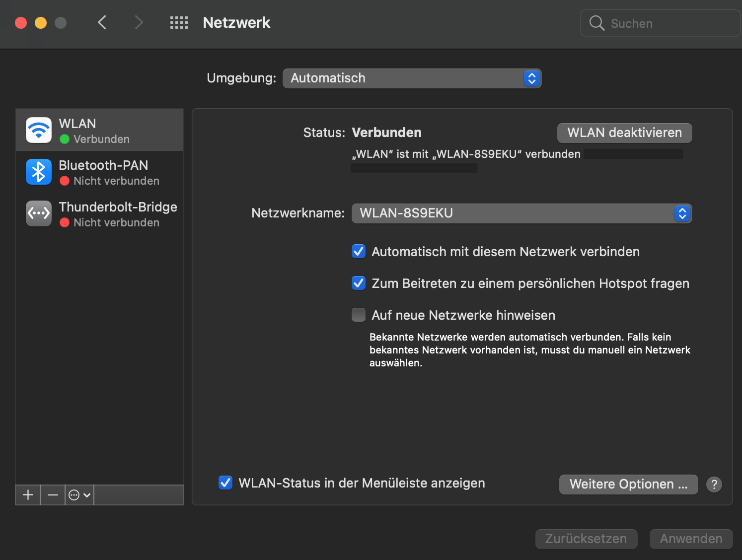This screenshot has height=560, width=742.
Task: Remove the selected service with minus button
Action: [53, 495]
